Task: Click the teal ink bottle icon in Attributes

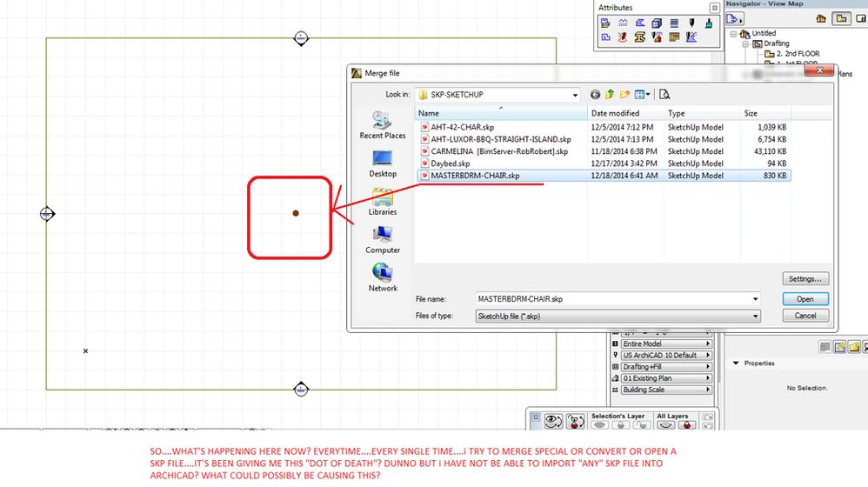Action: 709,23
